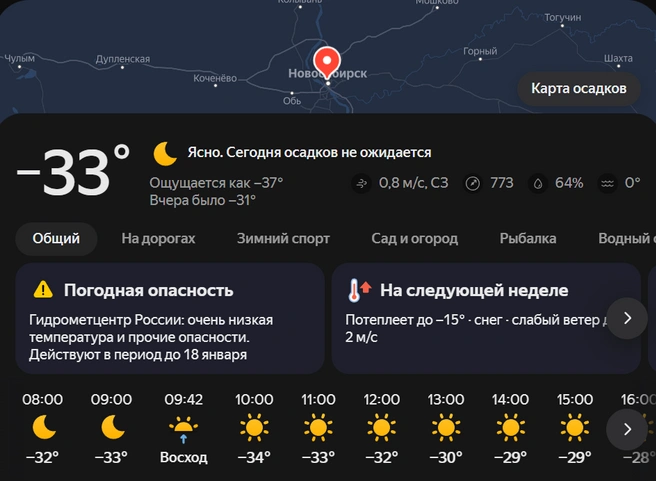Switch to the Сад и огород tab

pos(415,238)
